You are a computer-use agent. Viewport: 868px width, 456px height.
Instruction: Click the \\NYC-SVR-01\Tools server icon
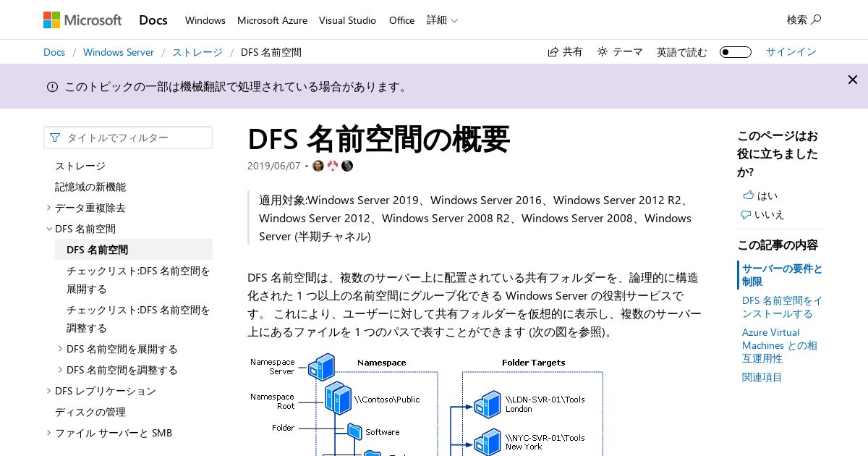pyautogui.click(x=488, y=442)
